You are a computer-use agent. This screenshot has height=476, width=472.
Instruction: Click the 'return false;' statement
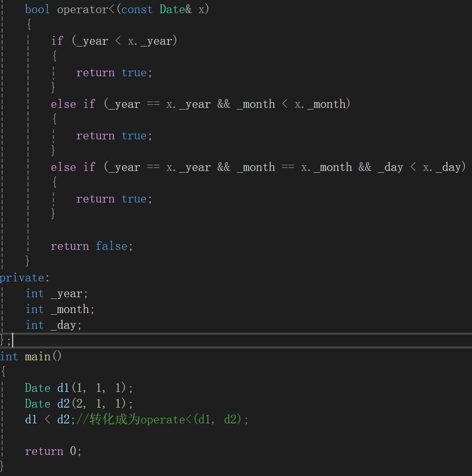92,246
